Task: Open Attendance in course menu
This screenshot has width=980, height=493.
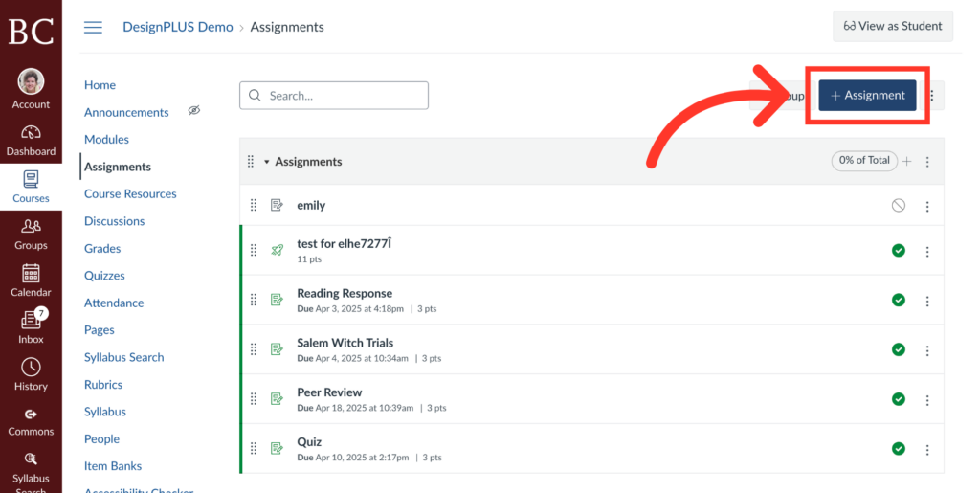Action: coord(114,303)
